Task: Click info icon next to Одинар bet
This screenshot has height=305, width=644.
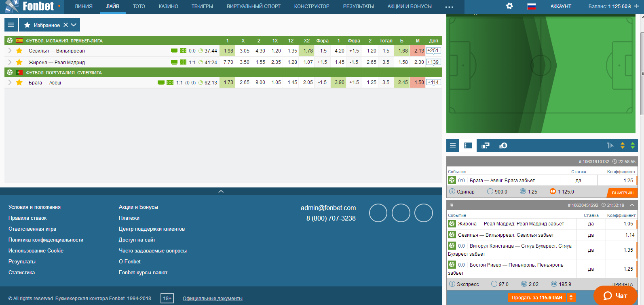Action: point(452,191)
